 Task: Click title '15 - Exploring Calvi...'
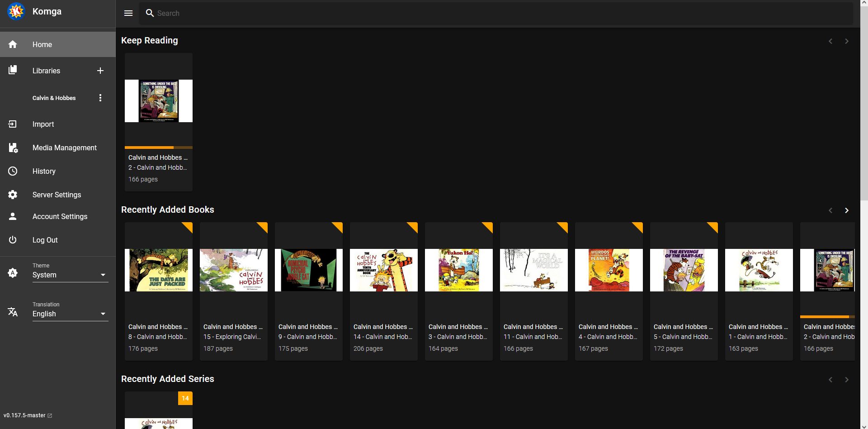click(232, 337)
